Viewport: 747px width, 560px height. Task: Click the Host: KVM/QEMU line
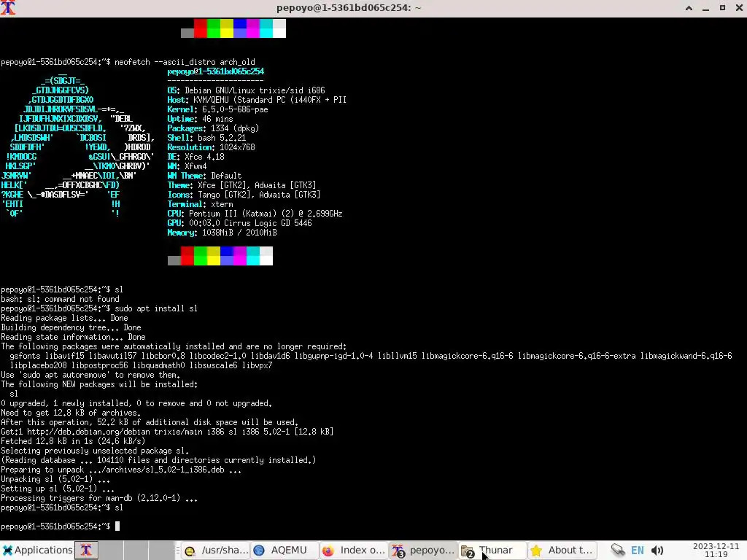coord(257,100)
